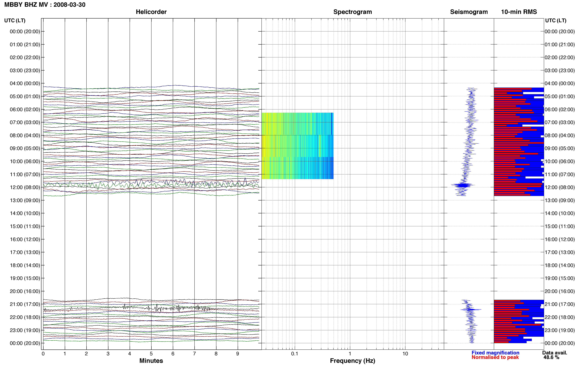
Task: Click the 3 tick on the Minutes axis
Action: 108,354
